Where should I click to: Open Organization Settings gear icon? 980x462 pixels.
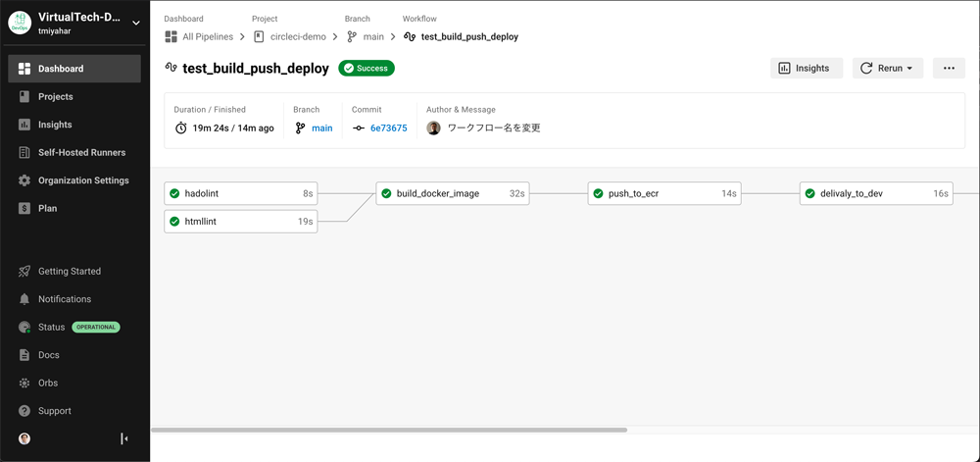point(24,180)
